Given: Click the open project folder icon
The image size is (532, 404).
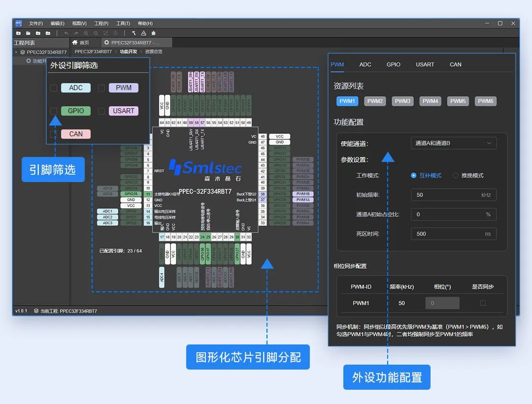Looking at the screenshot, I should pyautogui.click(x=28, y=33).
